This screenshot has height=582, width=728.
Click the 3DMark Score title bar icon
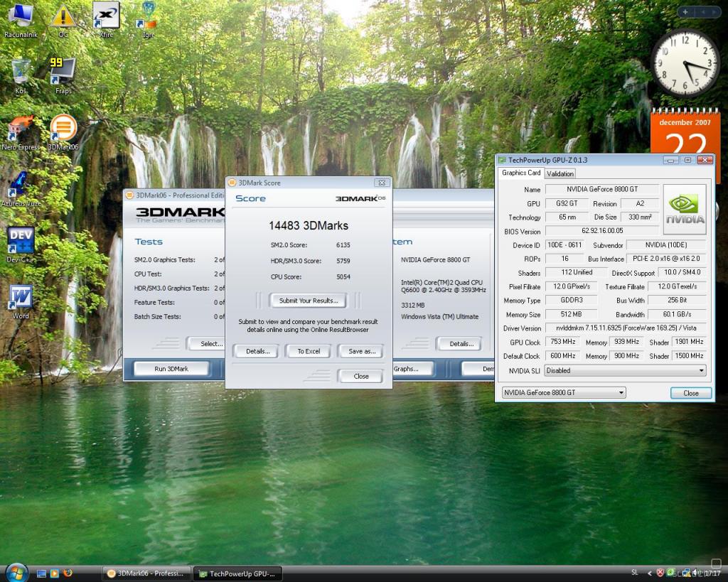232,183
